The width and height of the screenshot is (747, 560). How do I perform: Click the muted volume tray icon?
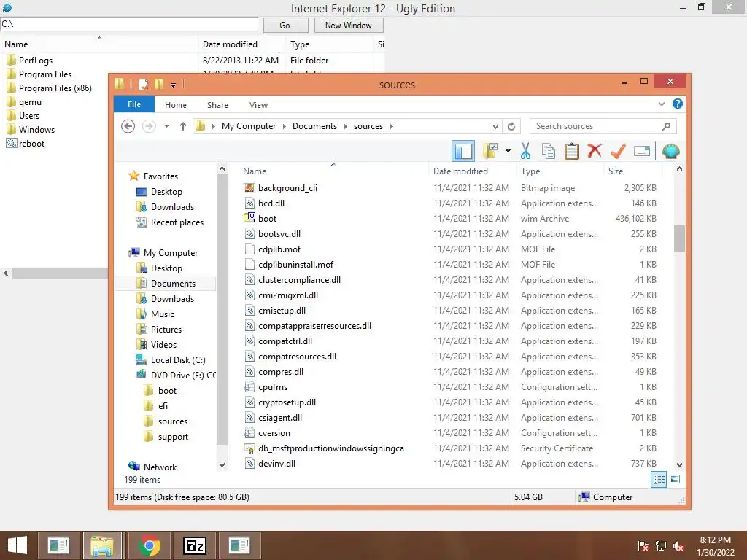pyautogui.click(x=678, y=546)
